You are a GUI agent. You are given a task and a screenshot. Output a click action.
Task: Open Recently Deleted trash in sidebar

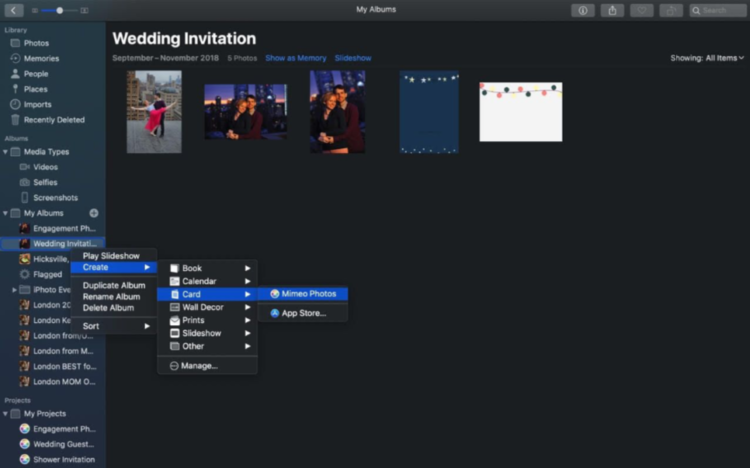pos(54,120)
